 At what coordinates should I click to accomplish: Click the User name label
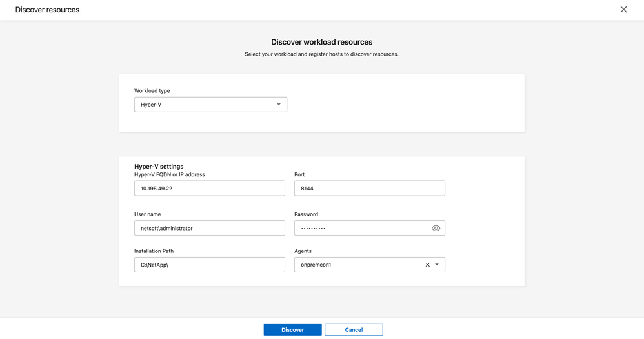148,214
